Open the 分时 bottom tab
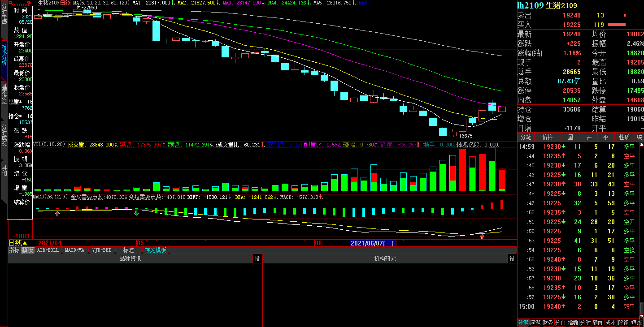This screenshot has width=644, height=327. coord(585,323)
